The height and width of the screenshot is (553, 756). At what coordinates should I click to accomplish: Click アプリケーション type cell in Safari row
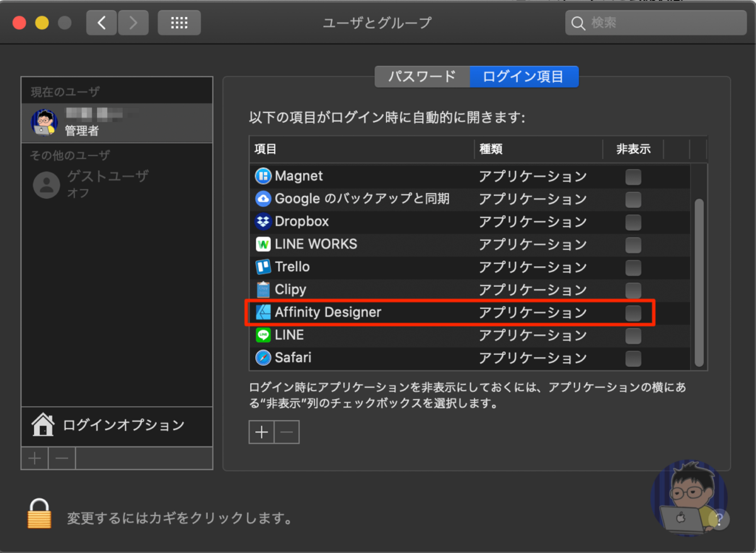coord(533,358)
